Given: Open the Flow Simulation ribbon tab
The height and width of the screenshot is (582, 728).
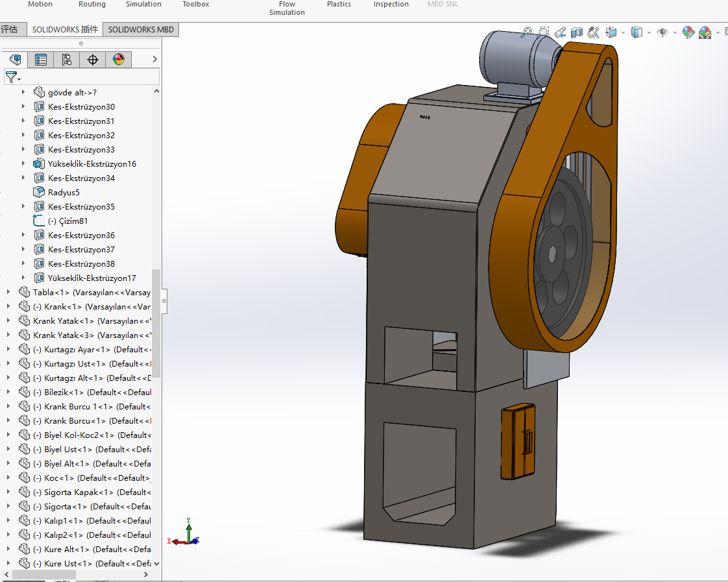Looking at the screenshot, I should tap(287, 8).
